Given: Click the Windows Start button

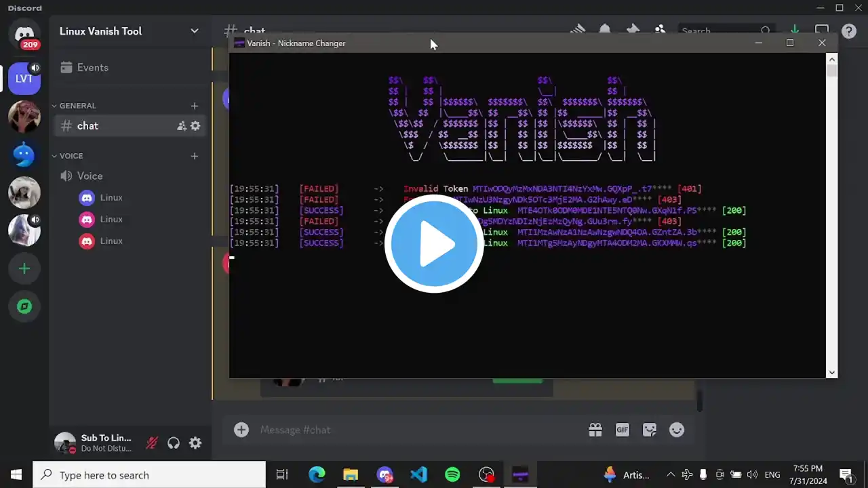Looking at the screenshot, I should (x=16, y=475).
